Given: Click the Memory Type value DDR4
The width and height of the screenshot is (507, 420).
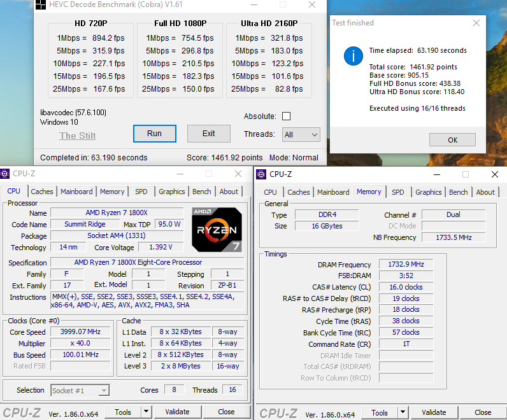Looking at the screenshot, I should point(327,214).
